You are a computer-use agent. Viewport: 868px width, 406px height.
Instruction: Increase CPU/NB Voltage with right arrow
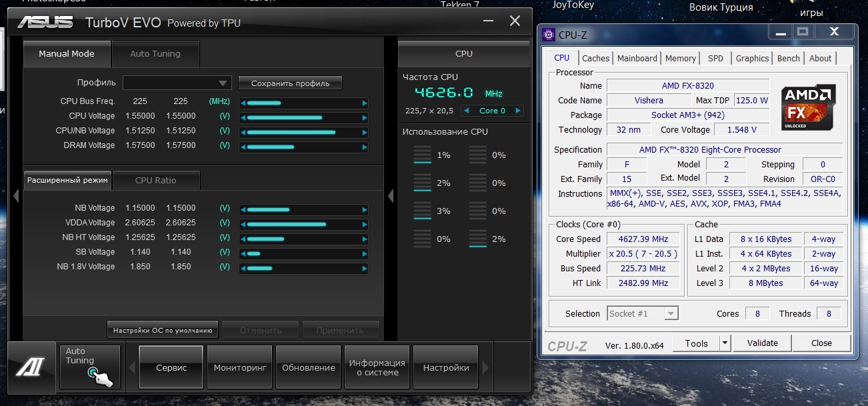[365, 133]
